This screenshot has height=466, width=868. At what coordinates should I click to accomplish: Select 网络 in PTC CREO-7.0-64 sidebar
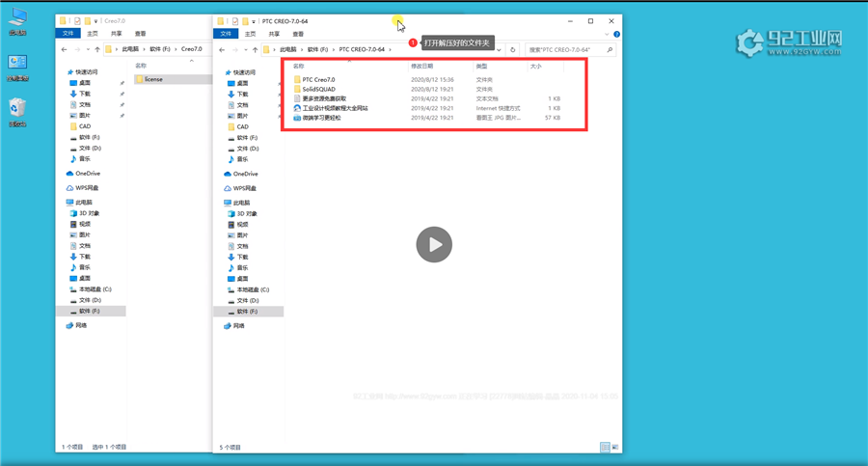(234, 326)
